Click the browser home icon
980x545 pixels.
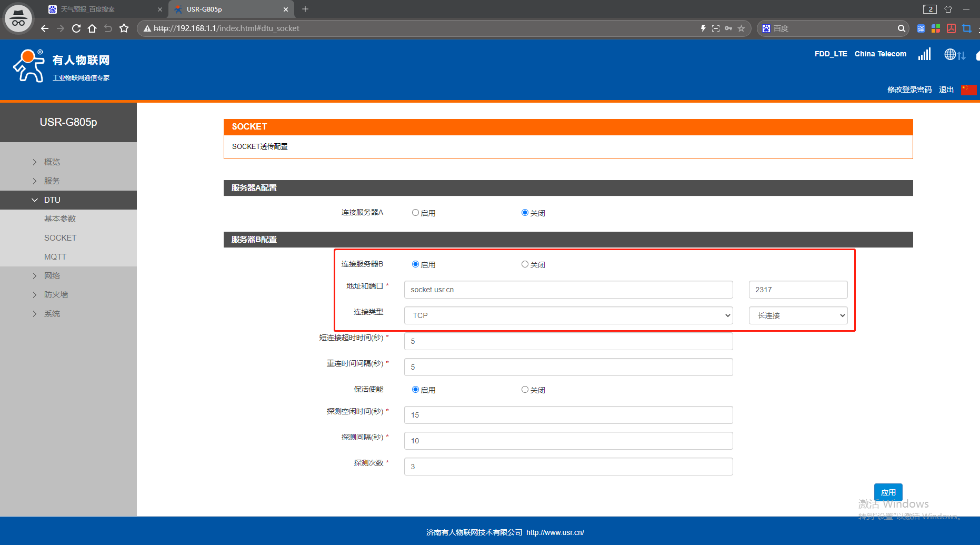pyautogui.click(x=92, y=28)
